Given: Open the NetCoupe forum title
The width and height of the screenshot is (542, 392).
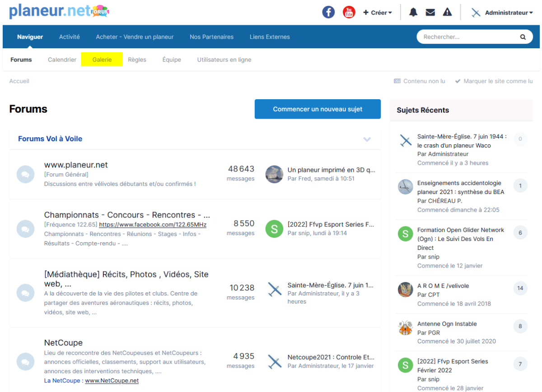Looking at the screenshot, I should [63, 343].
